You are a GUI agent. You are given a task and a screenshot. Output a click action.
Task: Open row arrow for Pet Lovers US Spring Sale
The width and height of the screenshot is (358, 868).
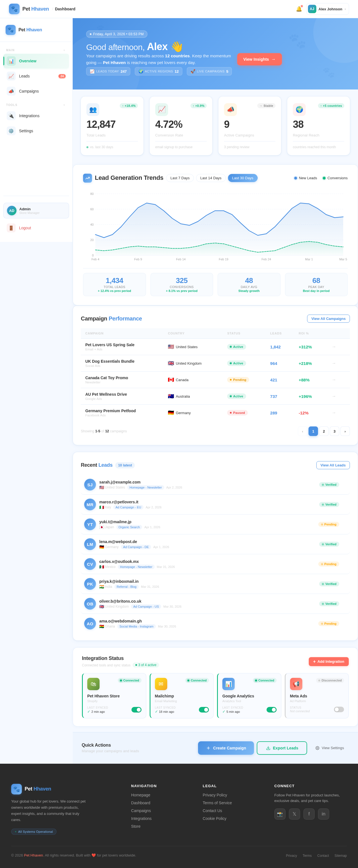click(334, 347)
